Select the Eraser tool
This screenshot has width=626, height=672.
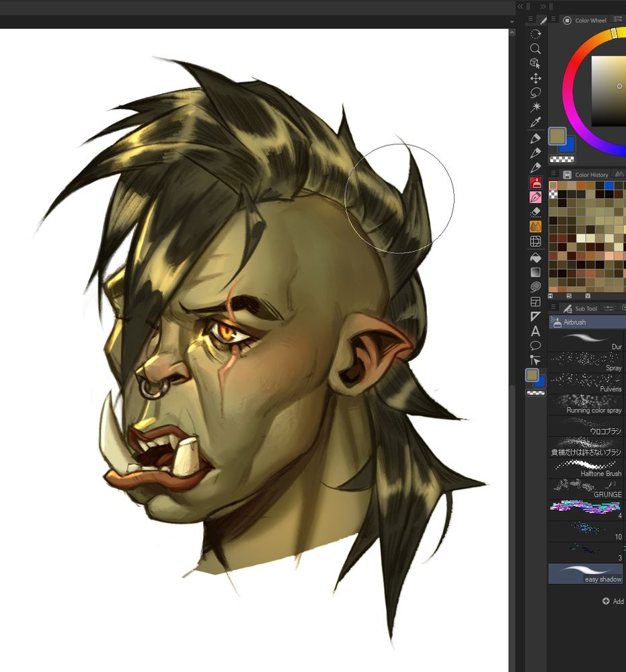535,212
